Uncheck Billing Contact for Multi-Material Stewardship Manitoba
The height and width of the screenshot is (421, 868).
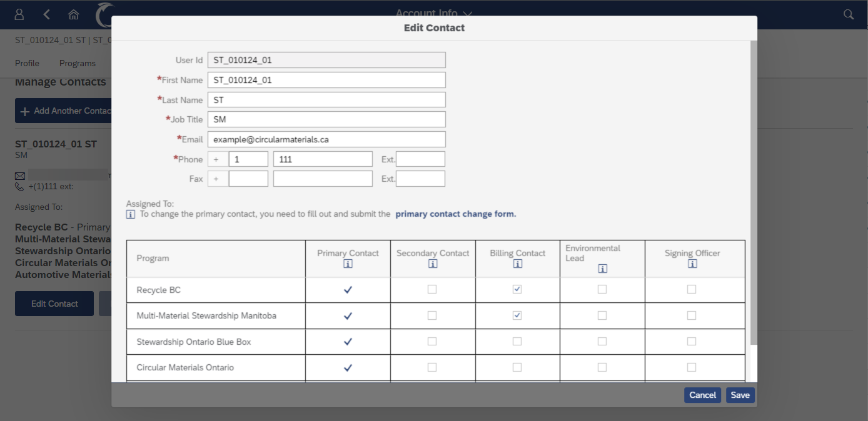coord(517,315)
